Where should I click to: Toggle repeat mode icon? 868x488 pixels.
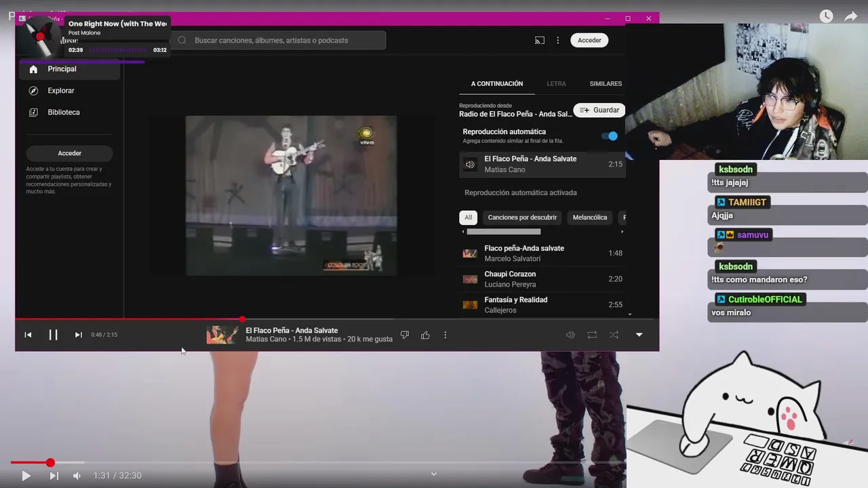click(x=592, y=335)
